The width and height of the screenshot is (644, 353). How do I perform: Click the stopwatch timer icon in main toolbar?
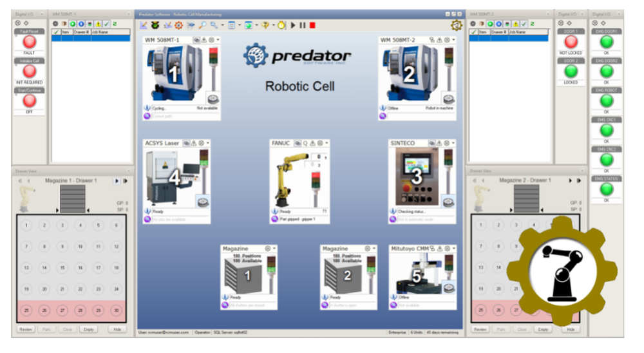[281, 25]
